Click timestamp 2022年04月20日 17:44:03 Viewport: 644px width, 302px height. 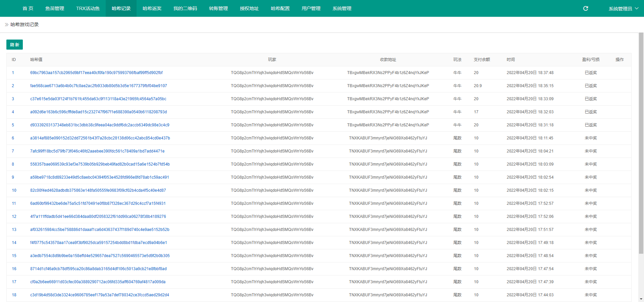point(530,295)
